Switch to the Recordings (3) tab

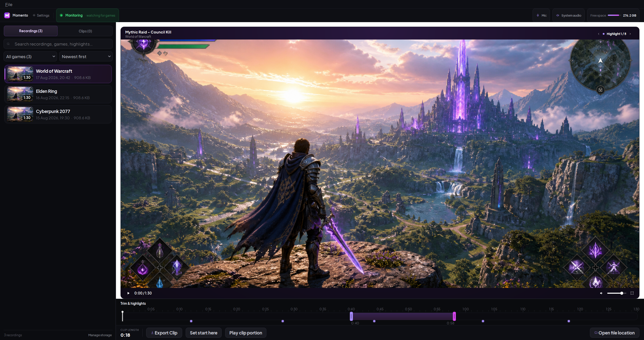point(31,31)
